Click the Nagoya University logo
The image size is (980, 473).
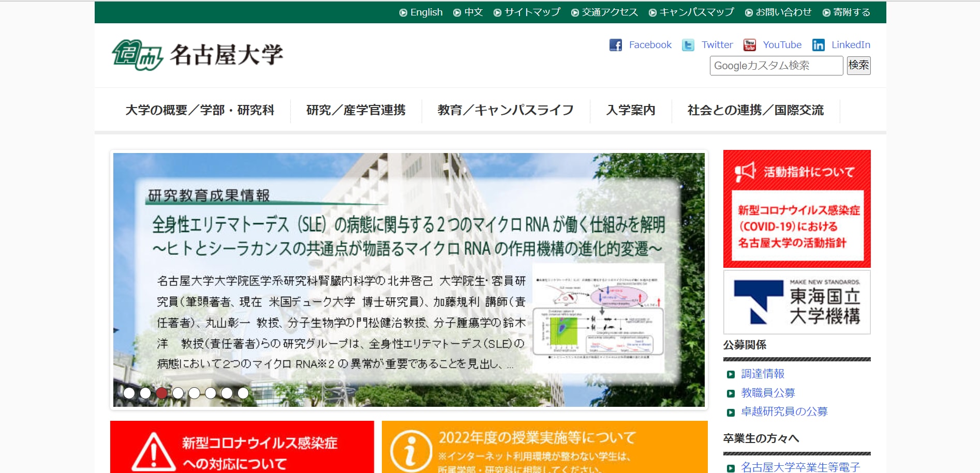tap(197, 55)
